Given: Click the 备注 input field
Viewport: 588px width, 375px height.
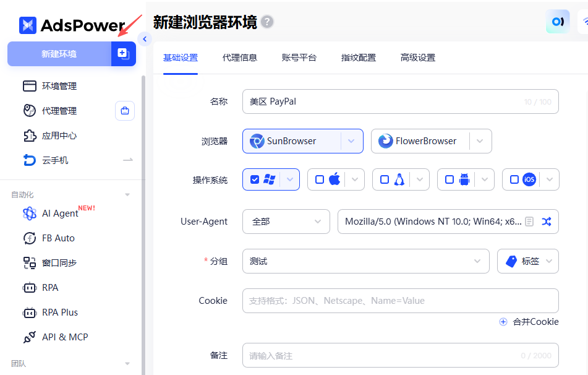Looking at the screenshot, I should (401, 355).
